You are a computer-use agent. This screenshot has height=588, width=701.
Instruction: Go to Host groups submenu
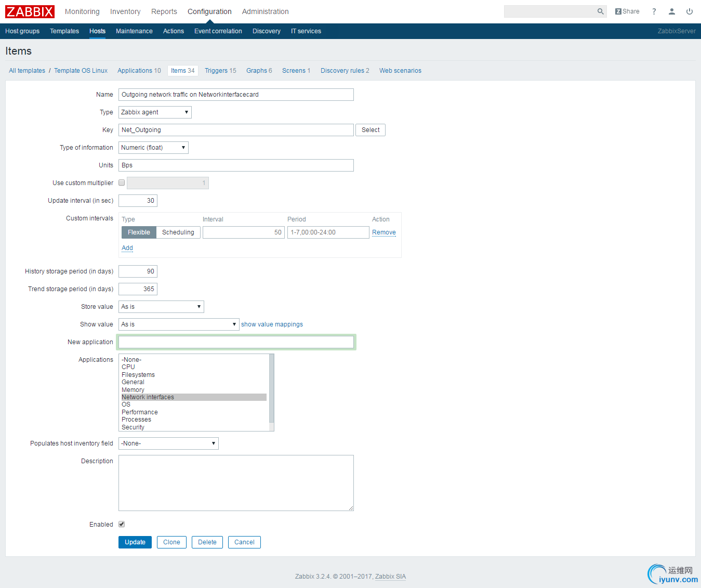tap(22, 31)
